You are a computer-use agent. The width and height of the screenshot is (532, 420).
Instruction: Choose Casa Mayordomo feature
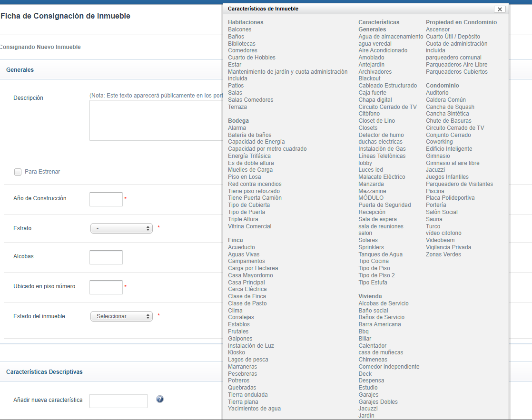(250, 275)
